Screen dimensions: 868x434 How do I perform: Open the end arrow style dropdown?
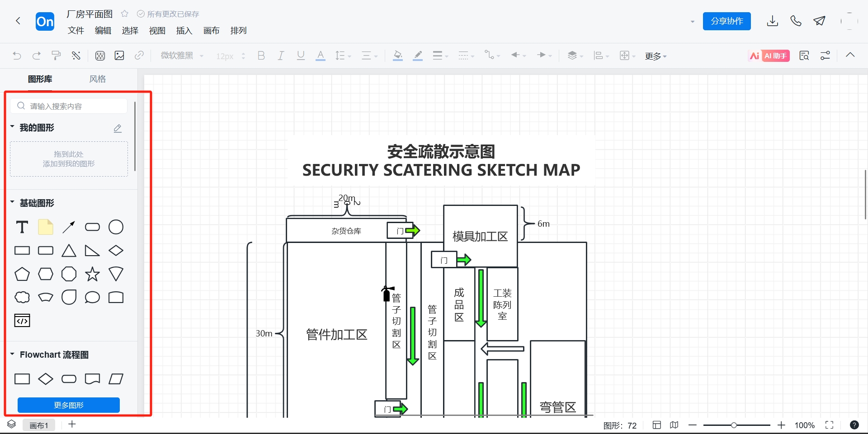544,56
